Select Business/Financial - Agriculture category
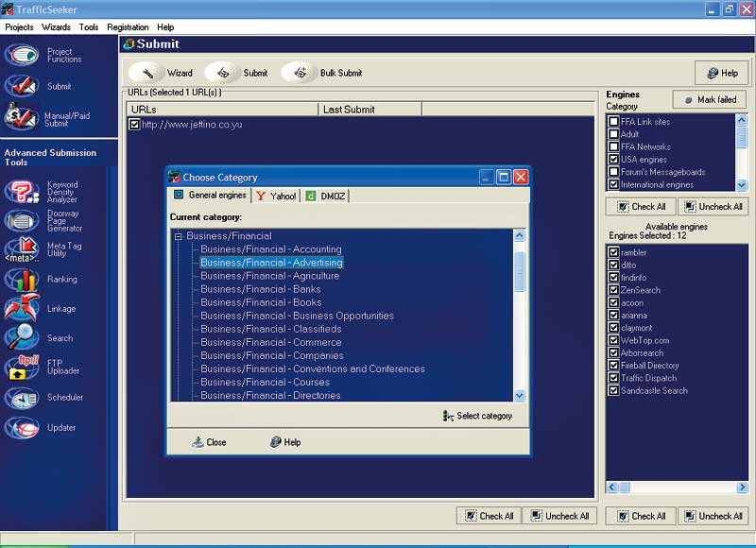This screenshot has height=548, width=756. click(x=270, y=276)
